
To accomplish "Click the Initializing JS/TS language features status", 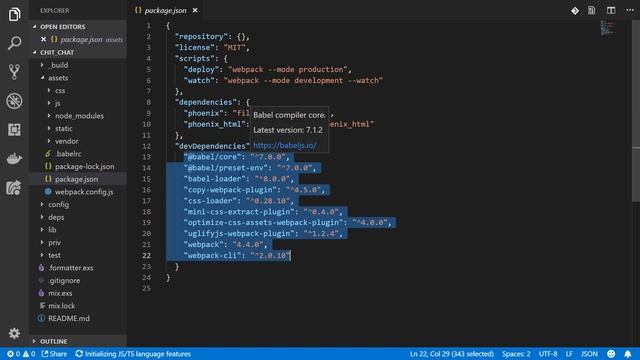I will [x=133, y=354].
